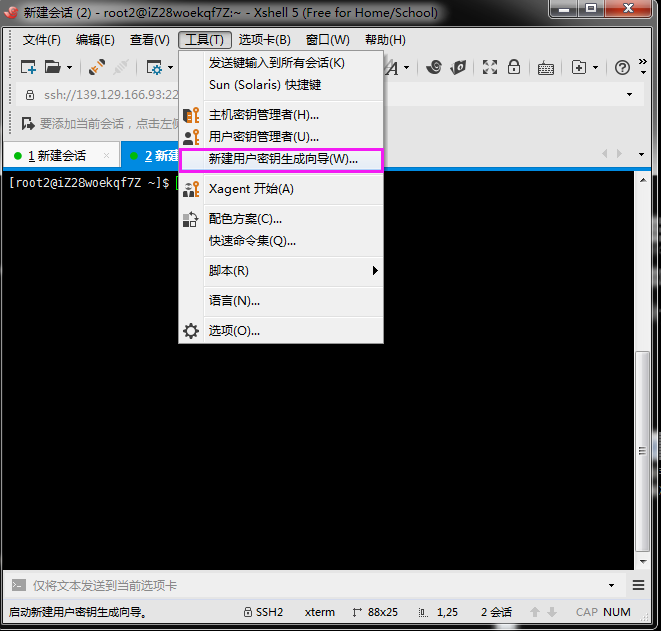The height and width of the screenshot is (631, 661).
Task: Open 主机密钥管理者(H)...
Action: (281, 115)
